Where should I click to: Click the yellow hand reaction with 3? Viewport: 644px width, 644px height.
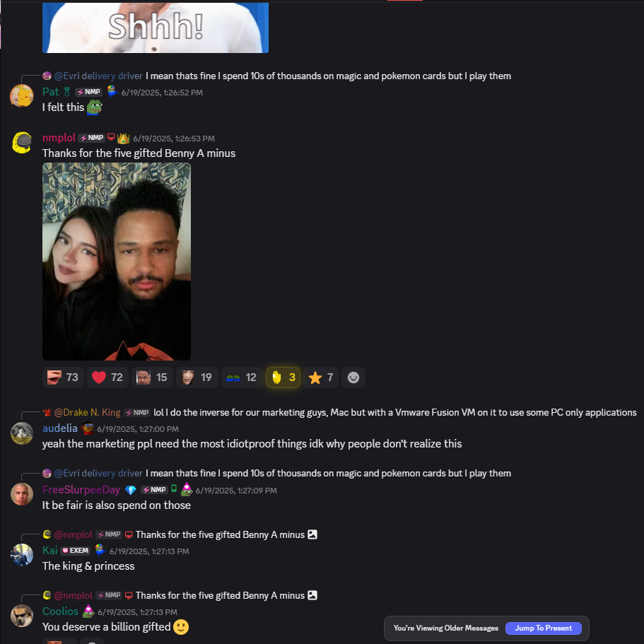pyautogui.click(x=283, y=377)
